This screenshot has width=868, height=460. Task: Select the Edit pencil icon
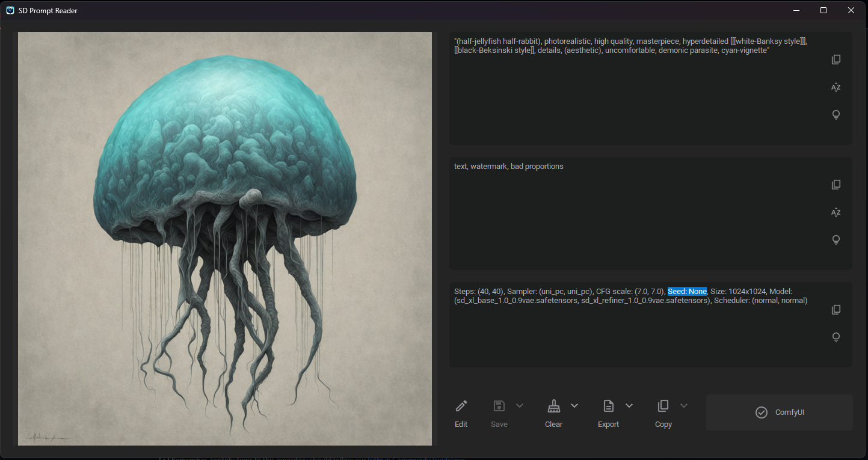[461, 405]
